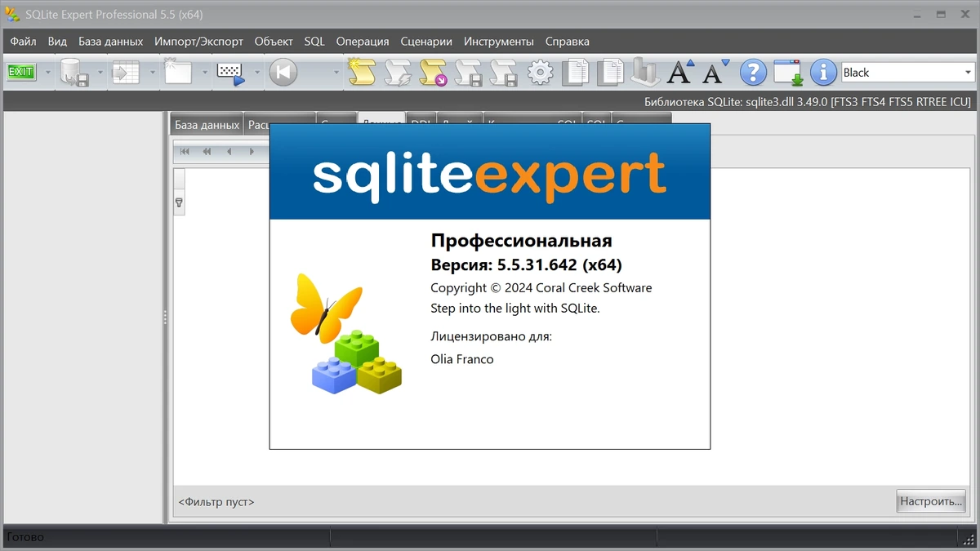This screenshot has width=980, height=551.
Task: Click the next-record arrow in navigator
Action: click(252, 151)
